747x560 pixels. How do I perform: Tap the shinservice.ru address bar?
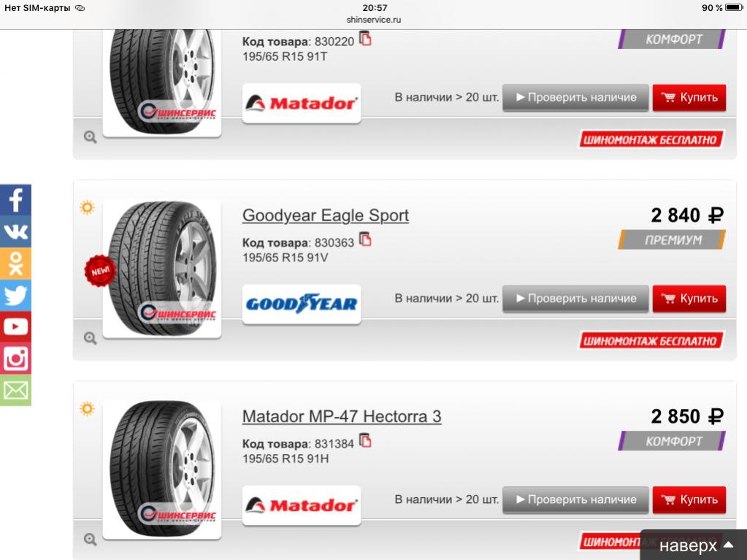[374, 20]
